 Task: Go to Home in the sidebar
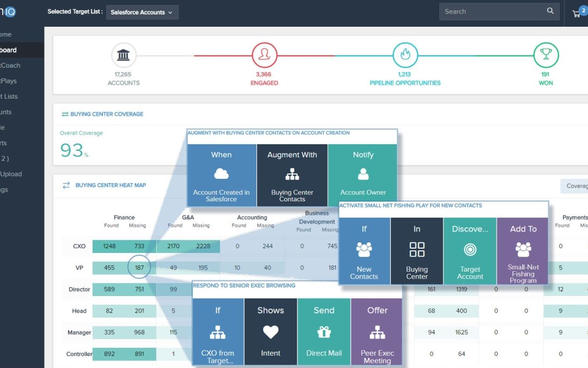point(5,34)
